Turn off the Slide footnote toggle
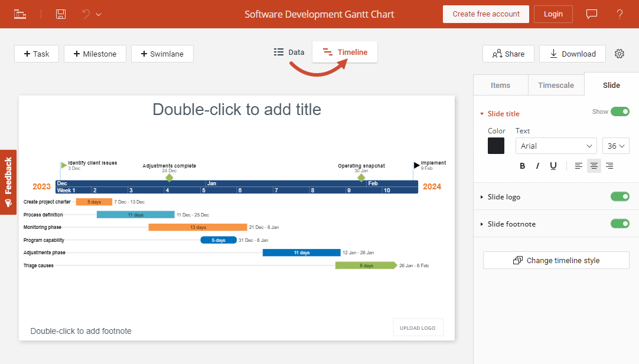The height and width of the screenshot is (364, 639). pos(620,224)
